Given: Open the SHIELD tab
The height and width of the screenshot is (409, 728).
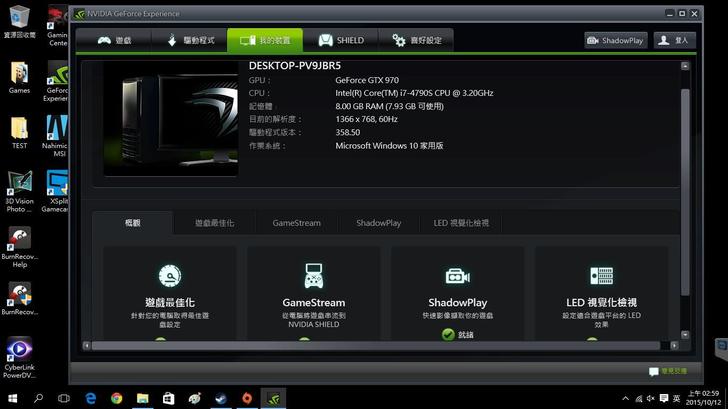Looking at the screenshot, I should point(341,40).
